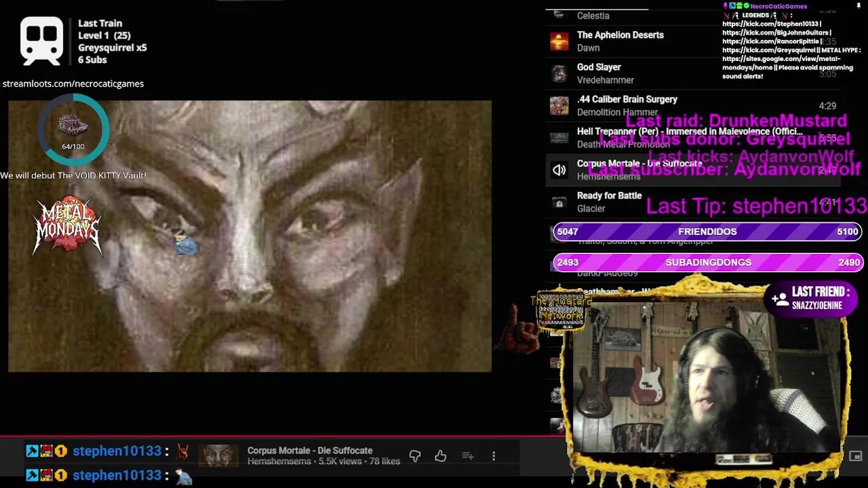Image resolution: width=868 pixels, height=488 pixels.
Task: Open the three-dot more options menu
Action: click(494, 456)
